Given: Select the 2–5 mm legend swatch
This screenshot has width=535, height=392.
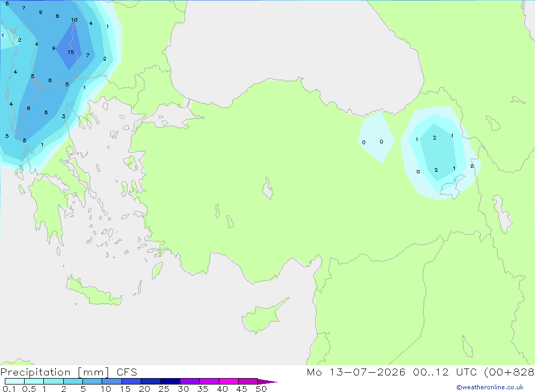Looking at the screenshot, I should pos(73,381).
